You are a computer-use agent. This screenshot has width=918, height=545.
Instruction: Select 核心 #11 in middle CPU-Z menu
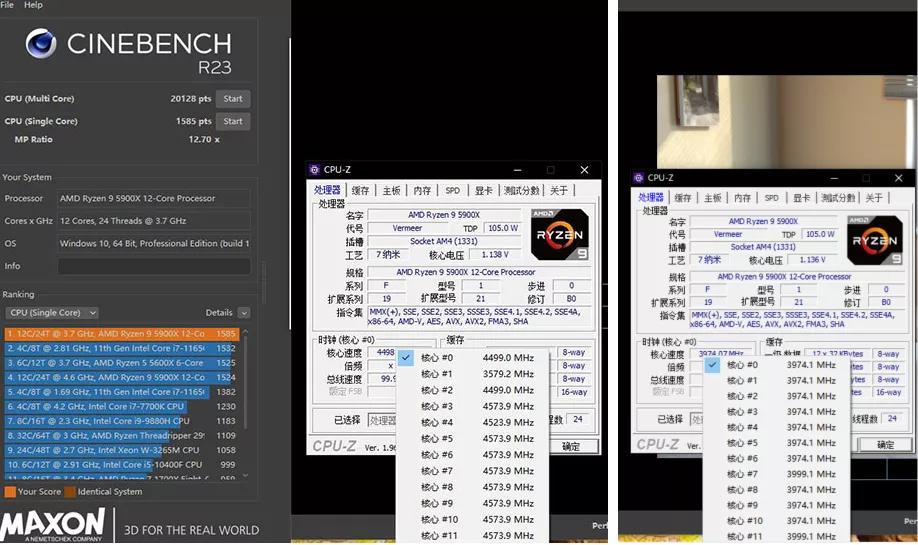pos(472,536)
